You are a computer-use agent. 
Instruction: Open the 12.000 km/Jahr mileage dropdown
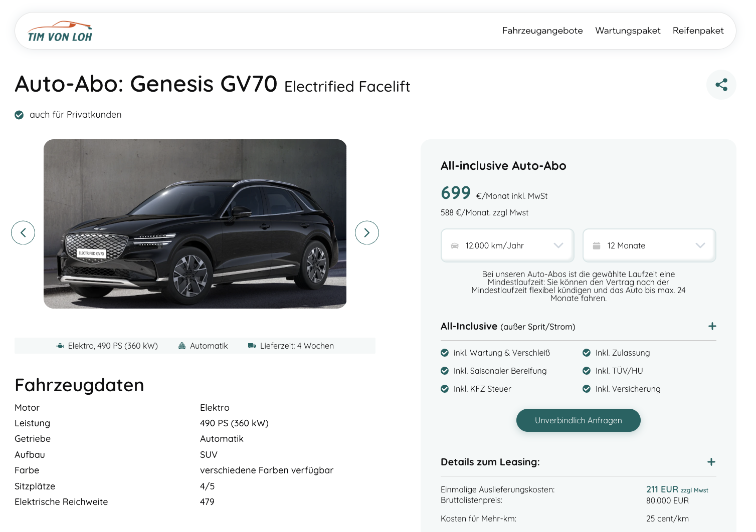pyautogui.click(x=507, y=245)
